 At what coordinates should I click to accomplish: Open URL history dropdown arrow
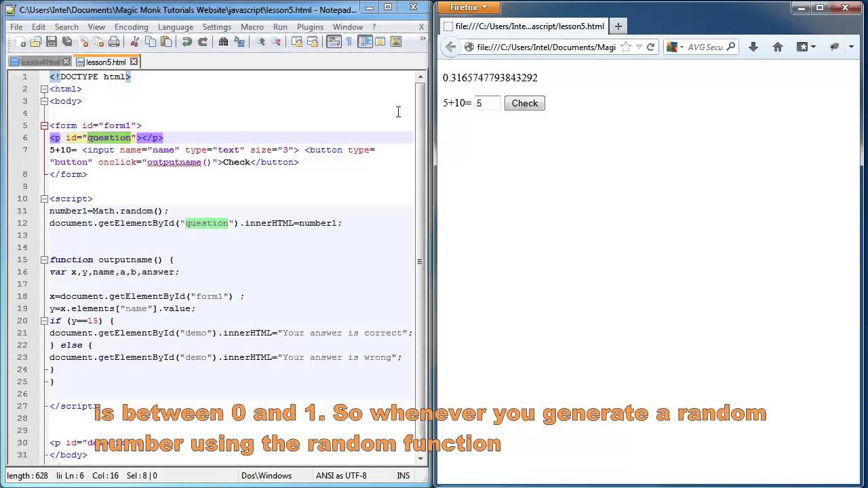(x=638, y=47)
